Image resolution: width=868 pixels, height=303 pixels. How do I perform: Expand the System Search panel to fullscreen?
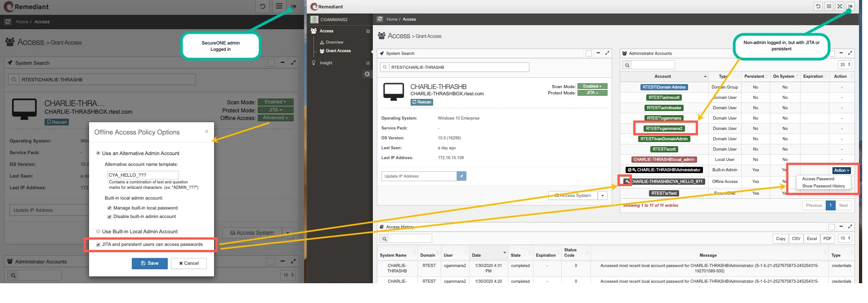pos(607,53)
